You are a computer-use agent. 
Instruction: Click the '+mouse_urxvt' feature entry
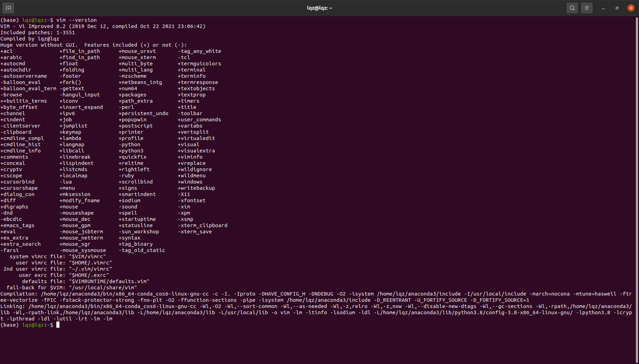point(137,51)
